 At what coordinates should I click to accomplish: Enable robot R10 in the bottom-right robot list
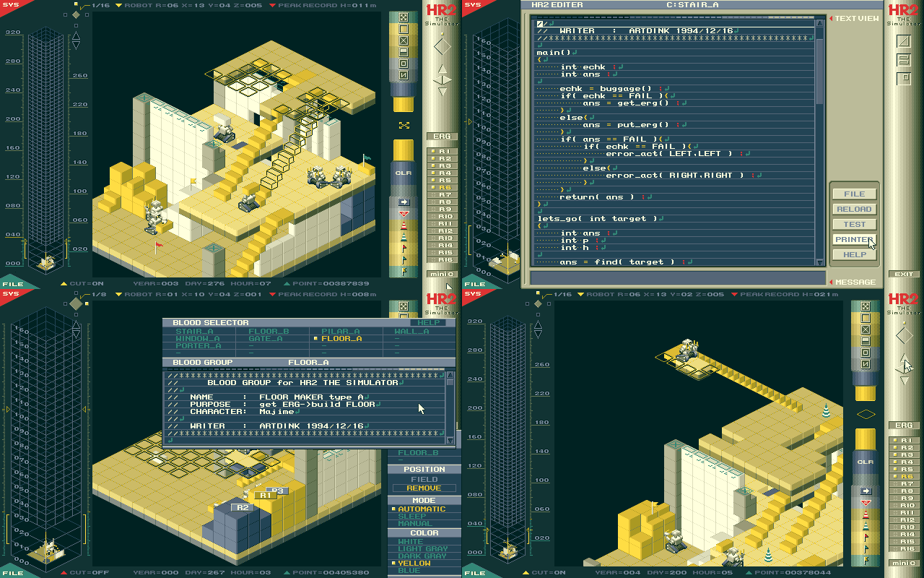[905, 506]
